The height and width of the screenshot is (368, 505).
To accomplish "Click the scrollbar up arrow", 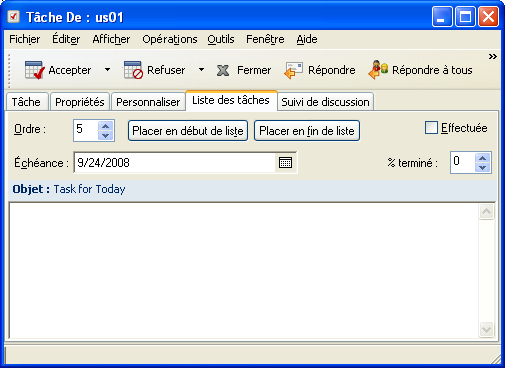I will pos(486,211).
